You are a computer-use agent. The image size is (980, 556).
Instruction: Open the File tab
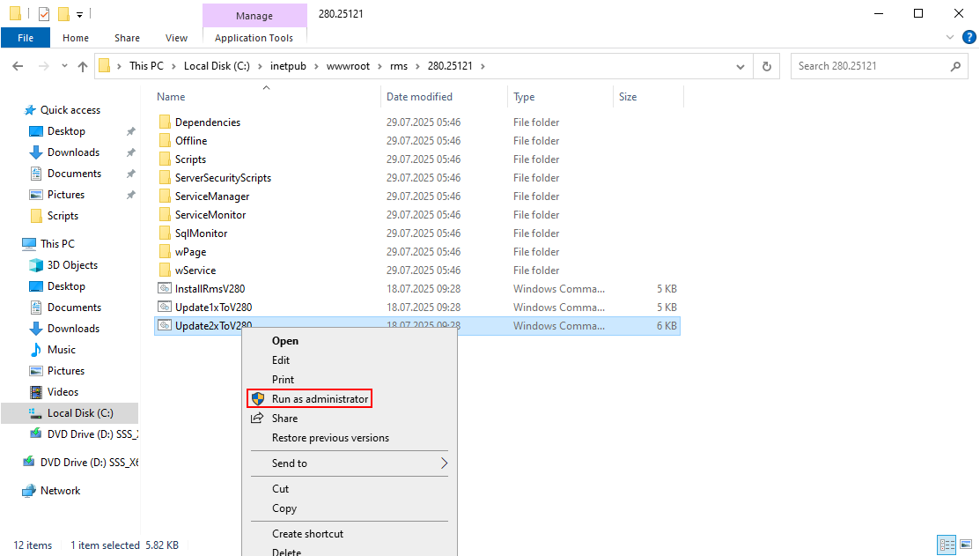[x=26, y=38]
